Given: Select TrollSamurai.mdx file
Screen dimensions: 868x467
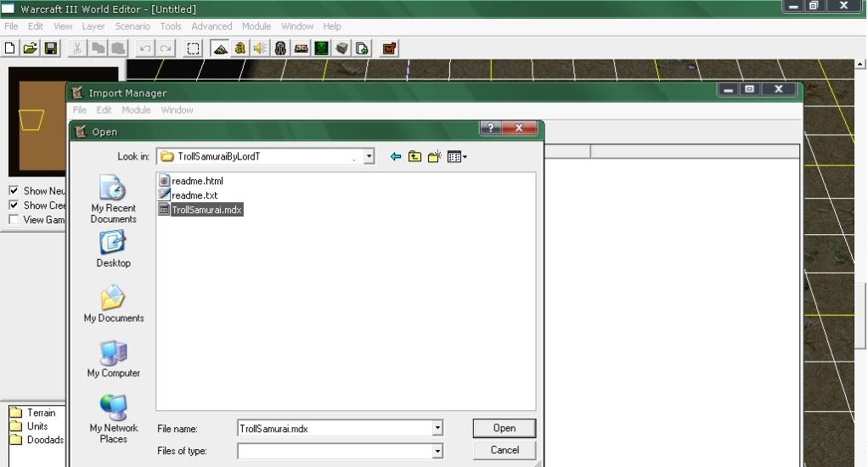Looking at the screenshot, I should (200, 209).
